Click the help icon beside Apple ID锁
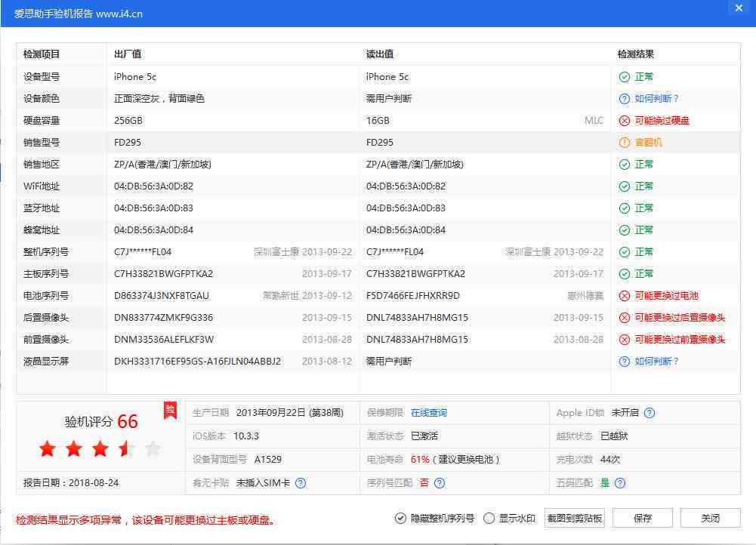 [650, 413]
